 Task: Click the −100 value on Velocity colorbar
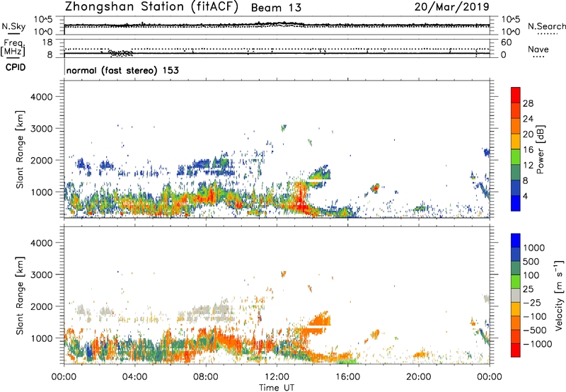click(x=534, y=316)
